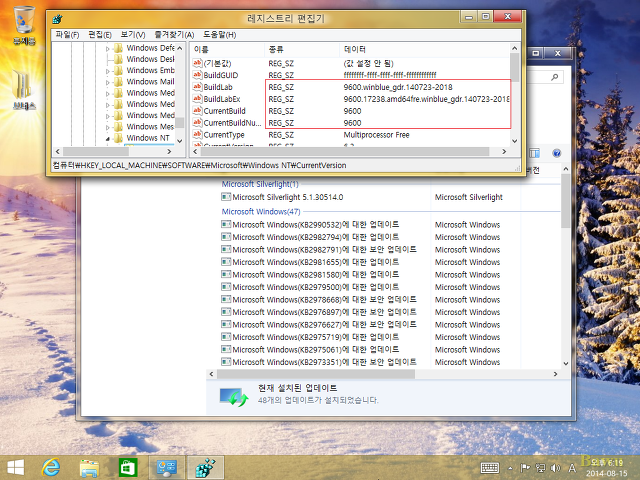Collapse the Windows NT tree node
640x480 pixels.
(108, 139)
